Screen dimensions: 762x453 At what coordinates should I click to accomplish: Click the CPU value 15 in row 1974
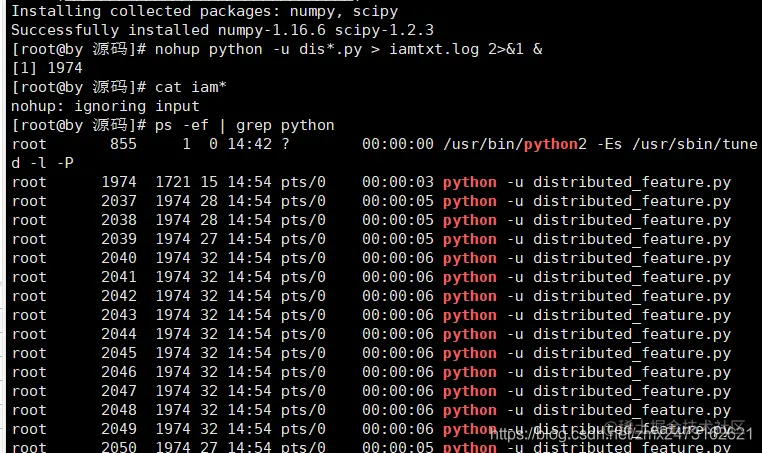(209, 182)
